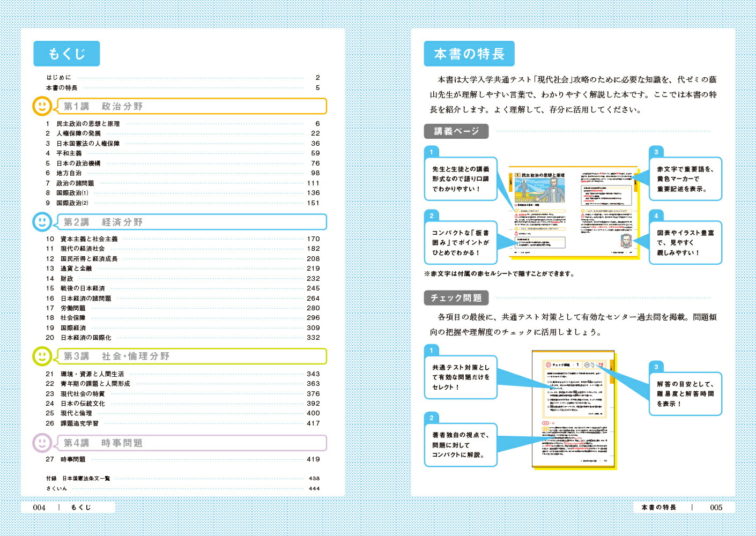This screenshot has width=756, height=536.
Task: Click page number 419 in the contents
Action: click(314, 459)
